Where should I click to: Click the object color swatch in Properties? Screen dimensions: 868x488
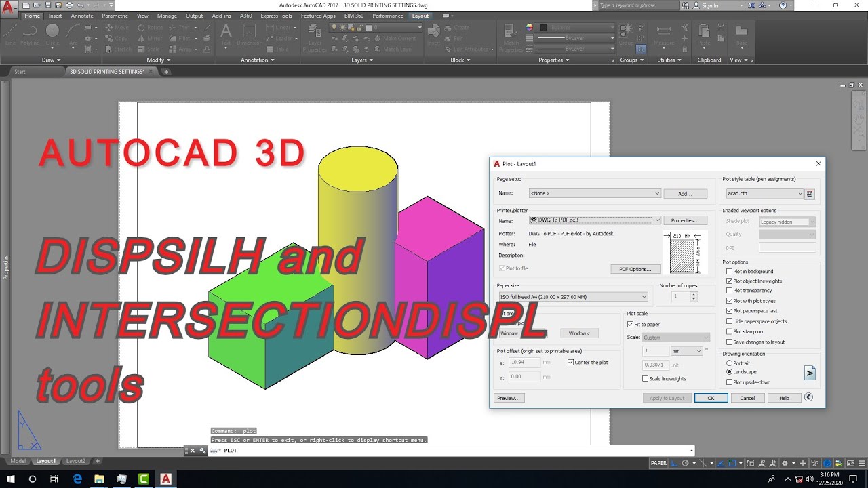click(544, 27)
